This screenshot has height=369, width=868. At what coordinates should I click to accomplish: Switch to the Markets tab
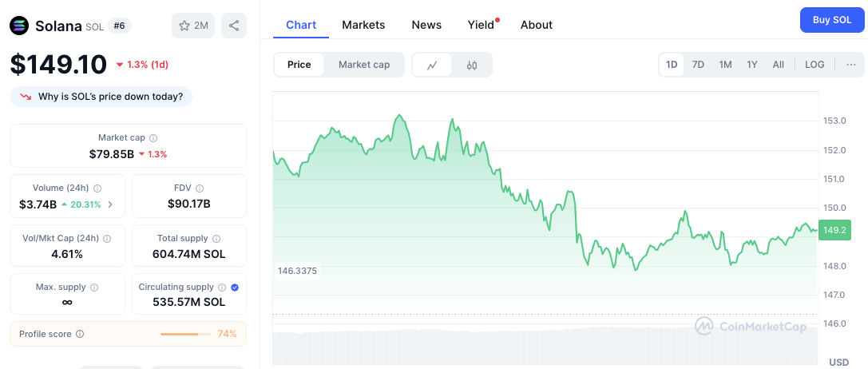363,25
